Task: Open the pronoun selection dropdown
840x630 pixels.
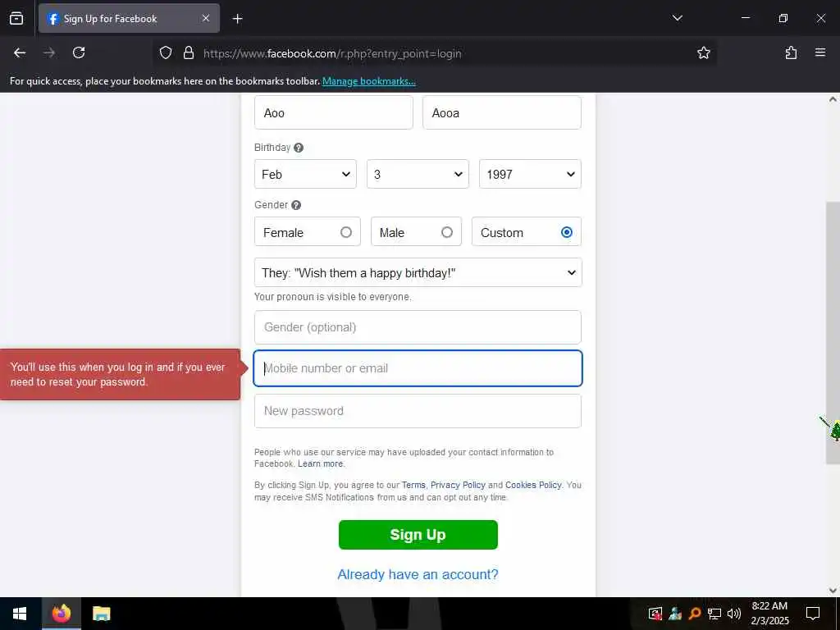Action: click(418, 272)
